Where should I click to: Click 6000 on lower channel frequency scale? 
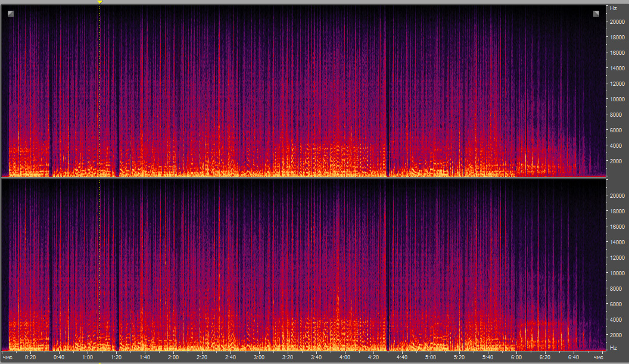(616, 304)
